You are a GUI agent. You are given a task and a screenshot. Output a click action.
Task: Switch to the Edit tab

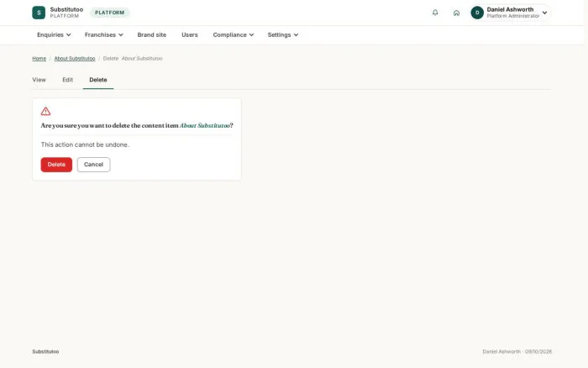[x=67, y=80]
